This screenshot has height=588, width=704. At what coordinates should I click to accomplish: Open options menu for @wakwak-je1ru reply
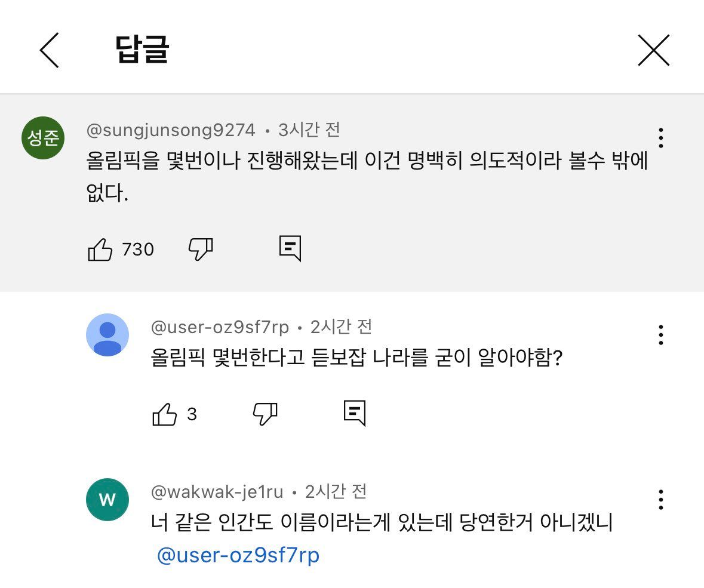click(x=660, y=500)
